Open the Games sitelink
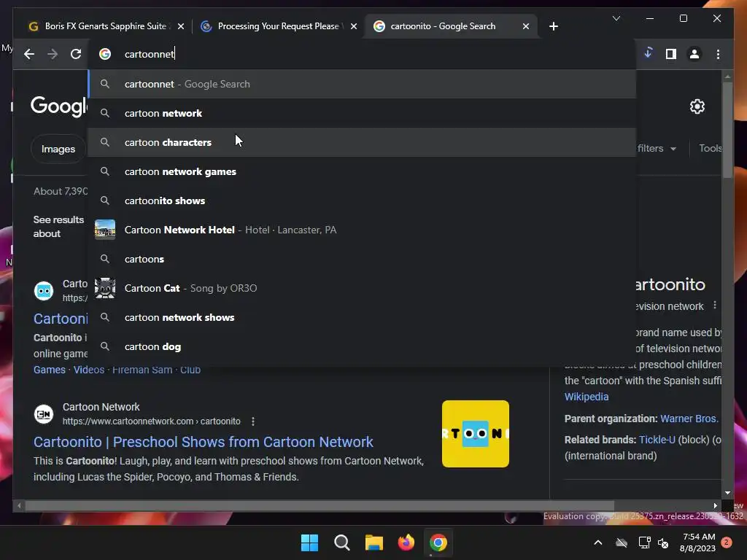 [50, 370]
